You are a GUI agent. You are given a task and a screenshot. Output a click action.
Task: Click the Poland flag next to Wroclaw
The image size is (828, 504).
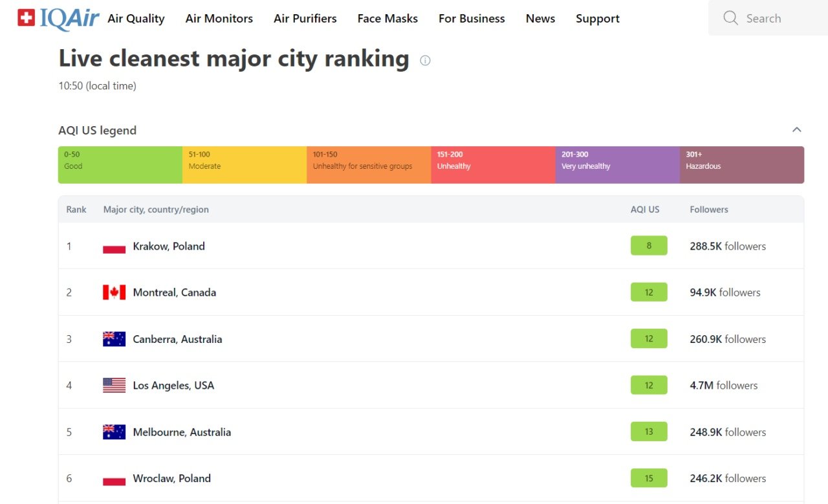(x=114, y=479)
